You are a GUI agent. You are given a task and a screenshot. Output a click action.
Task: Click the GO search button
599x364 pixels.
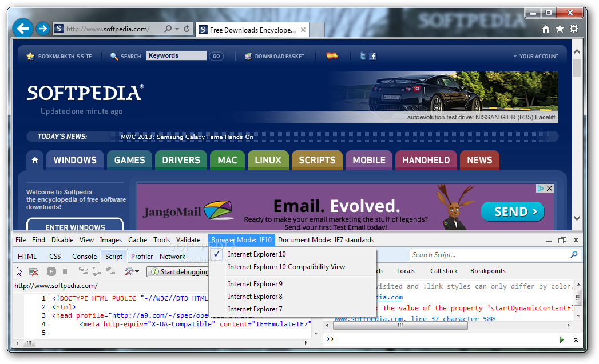[x=216, y=56]
